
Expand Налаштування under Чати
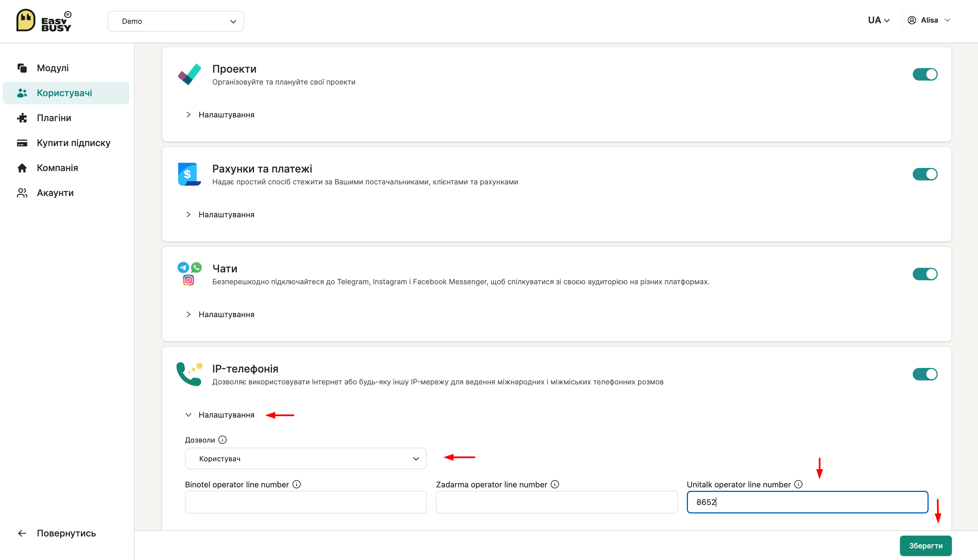(x=226, y=314)
